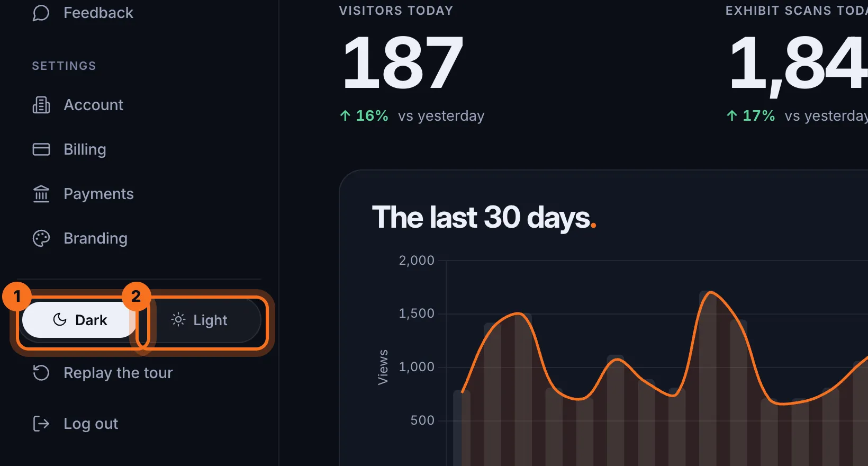Click the 1,500 y-axis label
This screenshot has height=466, width=868.
(417, 313)
